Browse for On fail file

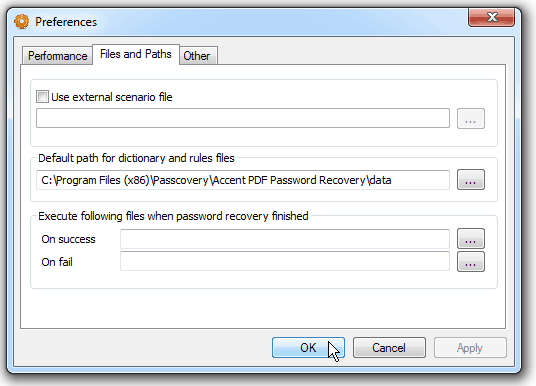[471, 262]
